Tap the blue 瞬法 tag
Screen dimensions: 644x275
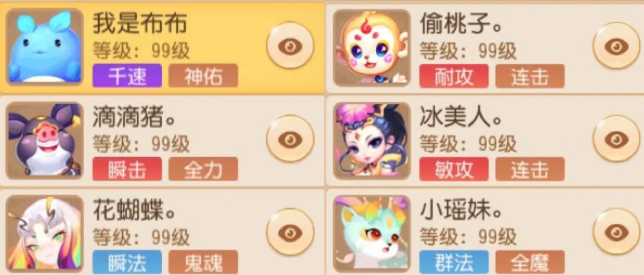(127, 262)
